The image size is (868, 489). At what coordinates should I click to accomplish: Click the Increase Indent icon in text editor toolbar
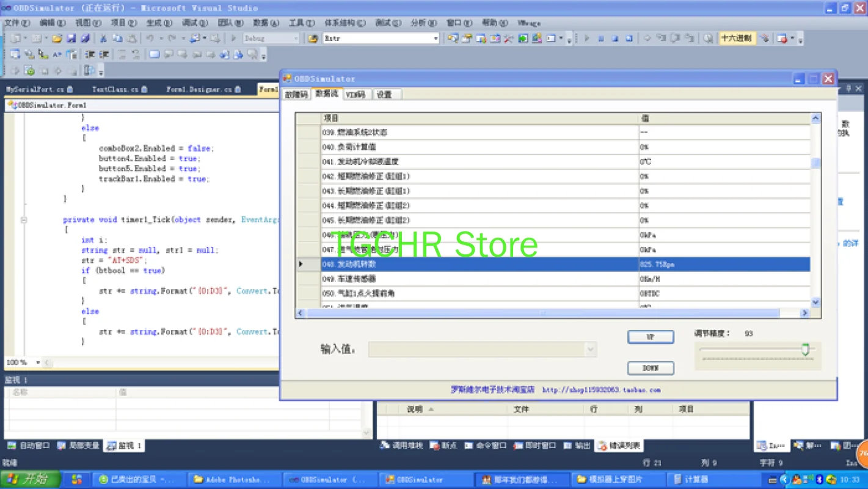pos(104,54)
